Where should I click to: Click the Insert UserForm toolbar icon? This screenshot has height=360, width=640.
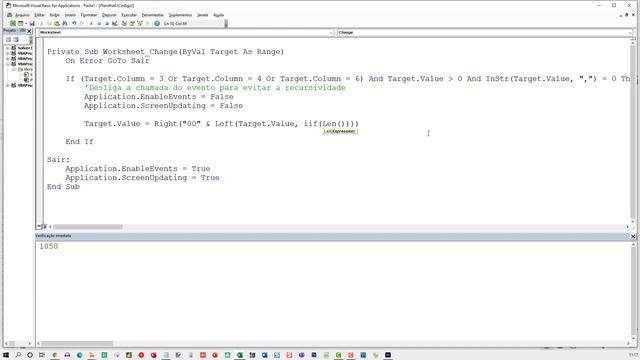click(x=20, y=24)
